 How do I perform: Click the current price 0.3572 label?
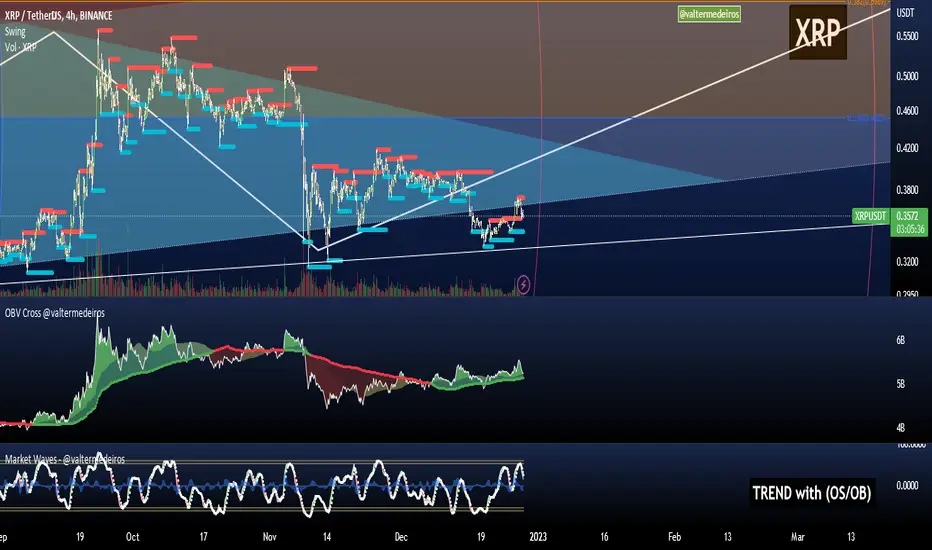click(907, 216)
